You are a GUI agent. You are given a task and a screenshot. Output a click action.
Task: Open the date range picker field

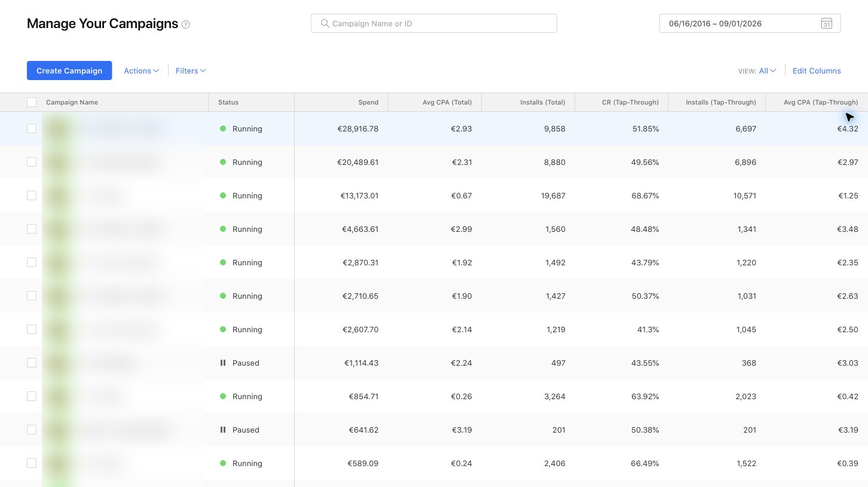(750, 23)
